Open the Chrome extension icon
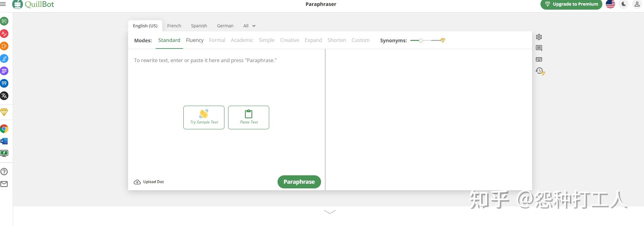This screenshot has width=644, height=226. point(4,129)
